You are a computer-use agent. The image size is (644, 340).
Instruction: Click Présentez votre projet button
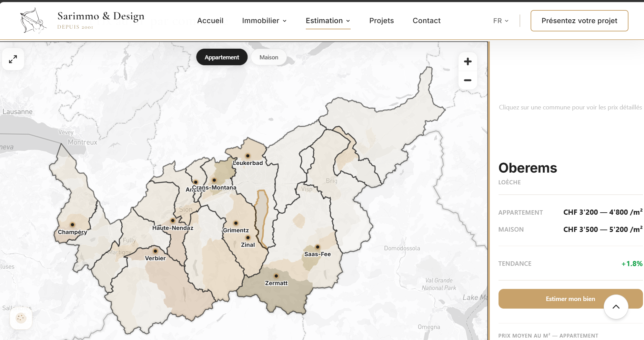point(579,21)
